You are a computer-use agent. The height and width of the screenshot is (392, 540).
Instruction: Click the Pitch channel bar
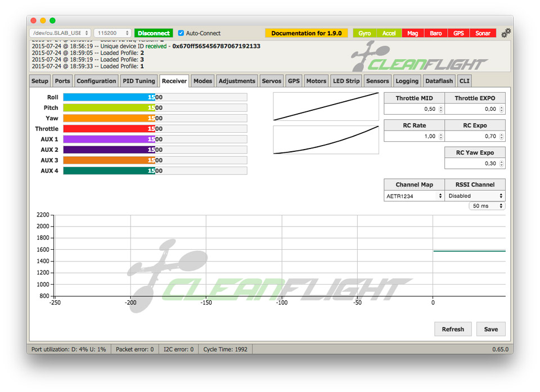(x=155, y=108)
